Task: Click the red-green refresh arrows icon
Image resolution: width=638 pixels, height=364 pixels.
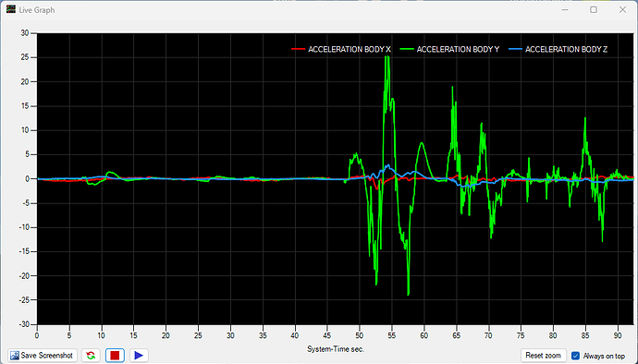Action: click(91, 356)
